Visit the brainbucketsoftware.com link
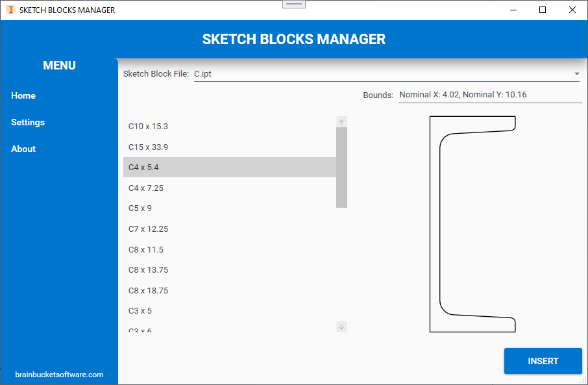The height and width of the screenshot is (385, 588). point(59,375)
